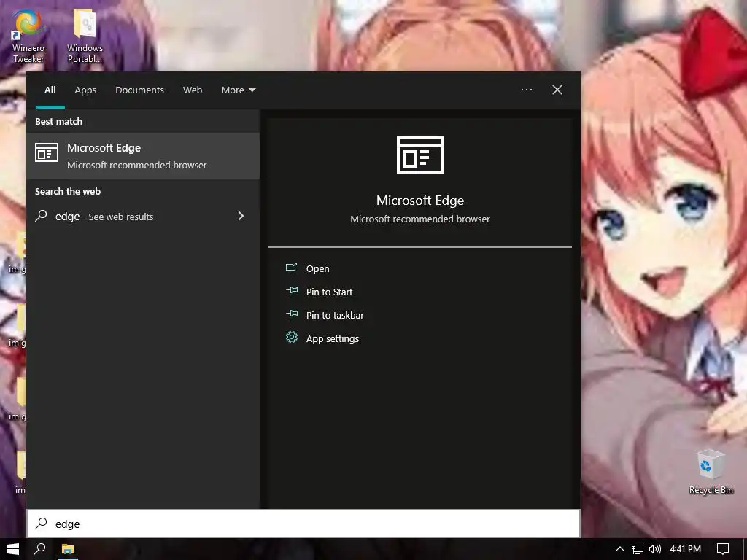Open App settings for Microsoft Edge
The height and width of the screenshot is (560, 747).
333,338
